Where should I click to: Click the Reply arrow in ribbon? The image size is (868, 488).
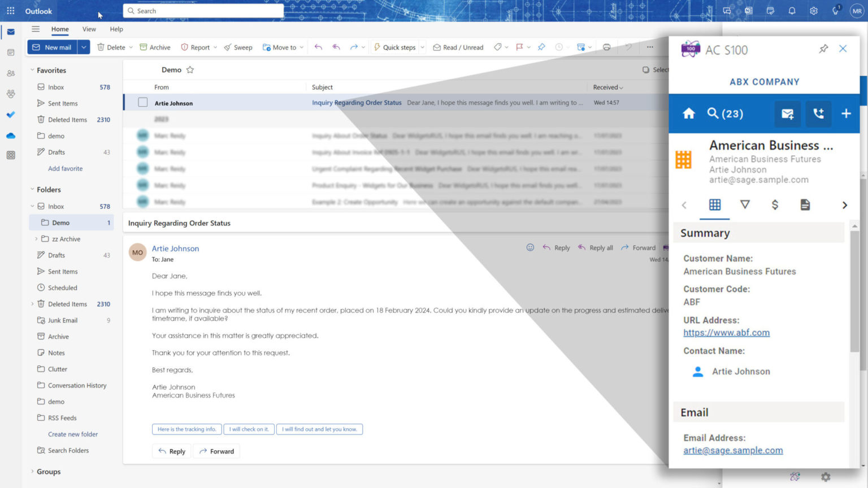[x=318, y=47]
